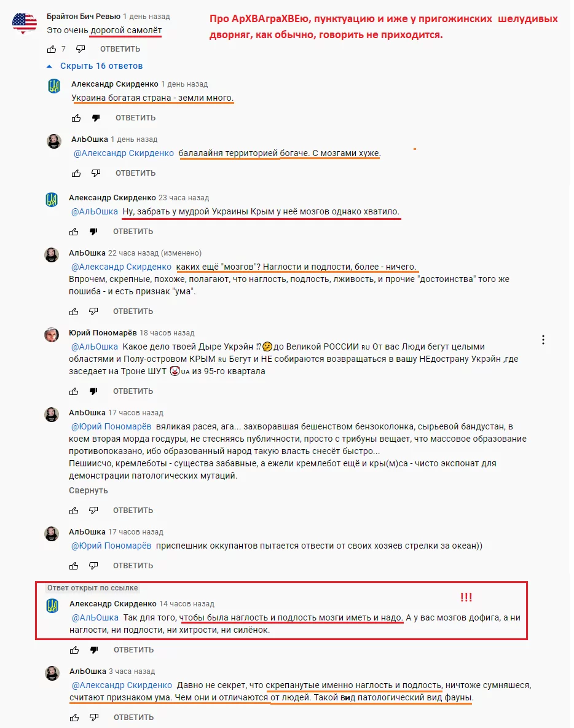
Task: Toggle dislike on AльOшка's 3 hours ago reply
Action: pyautogui.click(x=94, y=718)
